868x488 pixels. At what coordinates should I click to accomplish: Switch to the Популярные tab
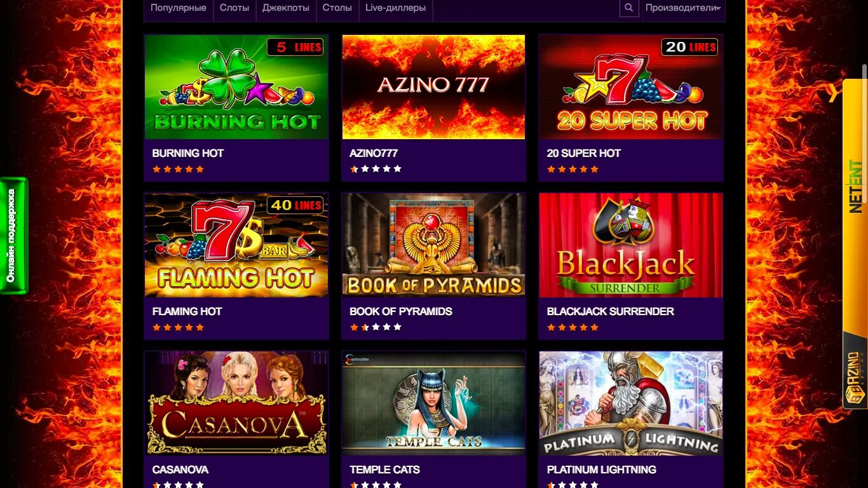click(x=179, y=8)
